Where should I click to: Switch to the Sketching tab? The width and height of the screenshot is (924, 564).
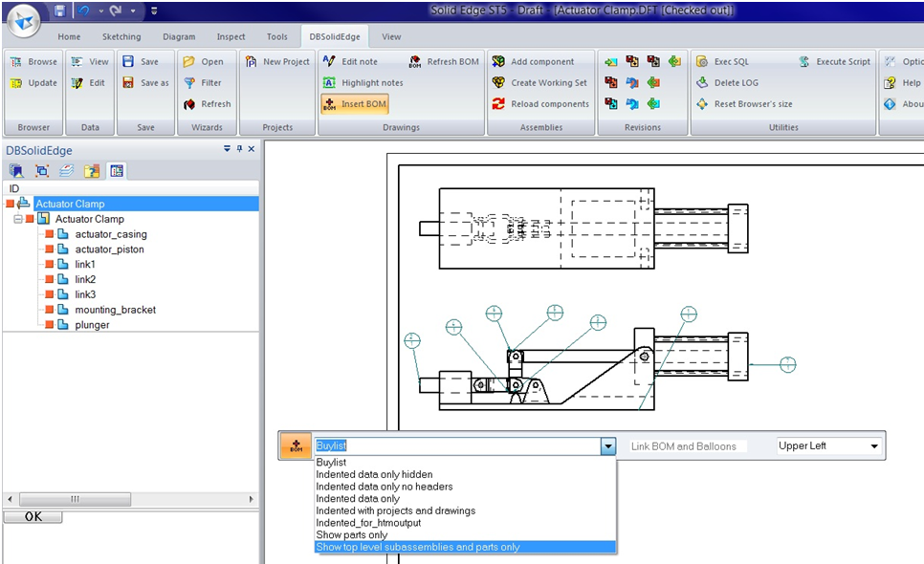(x=121, y=36)
